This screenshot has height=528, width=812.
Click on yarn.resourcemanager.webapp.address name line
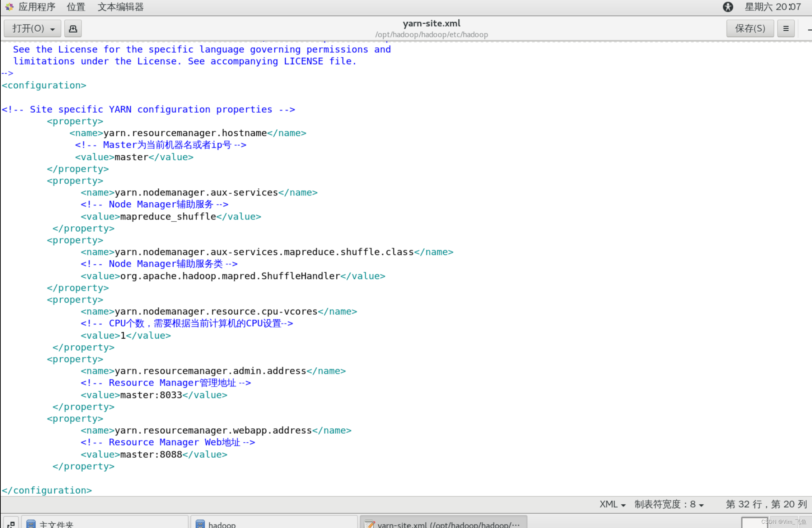pos(216,431)
